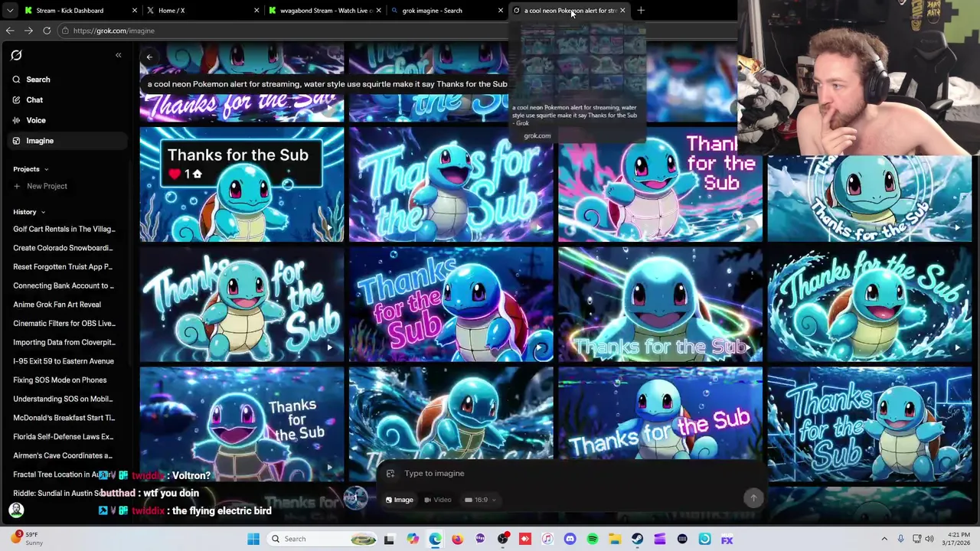Image resolution: width=980 pixels, height=551 pixels.
Task: Open history item Reset Forgotten Truist App
Action: (63, 267)
